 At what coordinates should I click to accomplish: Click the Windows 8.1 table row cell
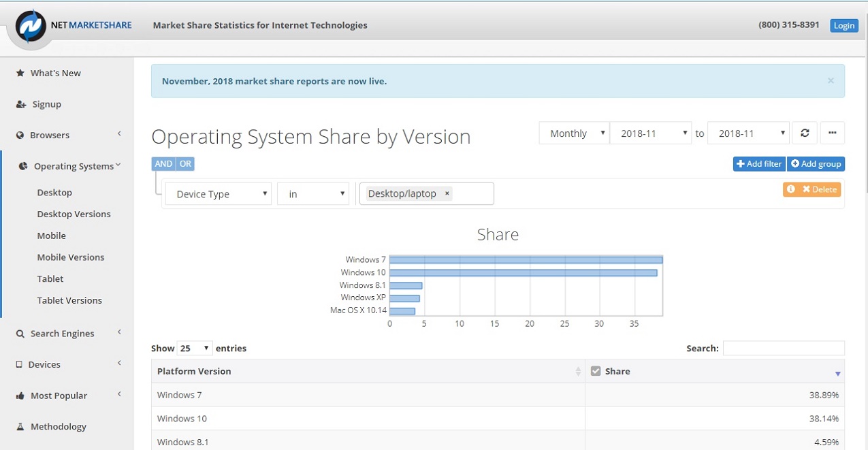pyautogui.click(x=368, y=440)
